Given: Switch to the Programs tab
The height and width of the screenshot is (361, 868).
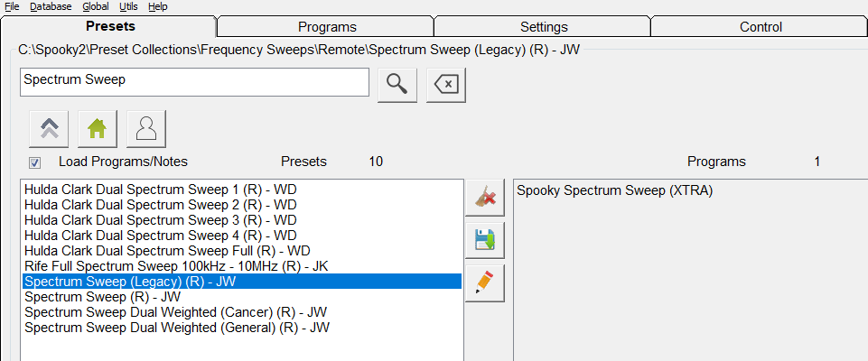Looking at the screenshot, I should click(x=327, y=27).
